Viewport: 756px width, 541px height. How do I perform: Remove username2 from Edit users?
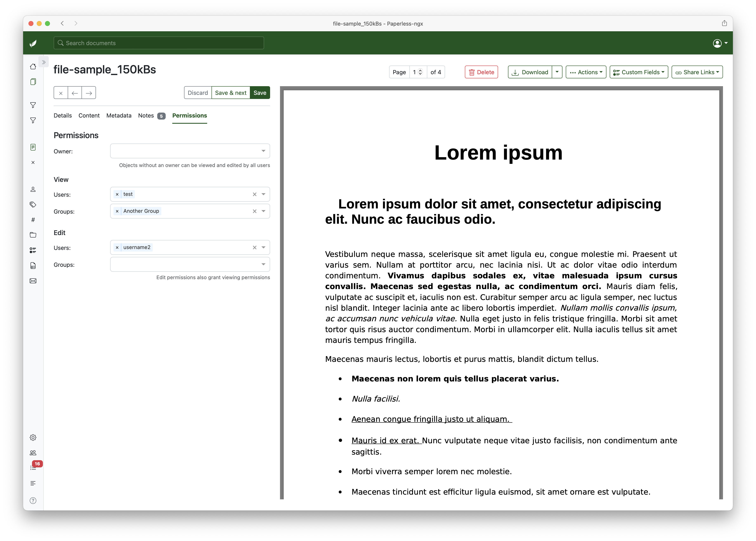tap(117, 248)
